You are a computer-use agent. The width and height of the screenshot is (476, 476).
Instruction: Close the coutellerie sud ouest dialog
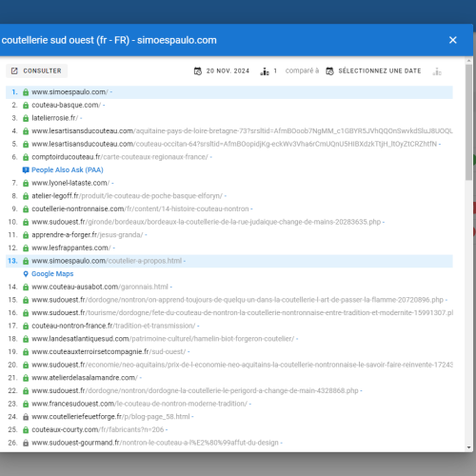coord(453,40)
